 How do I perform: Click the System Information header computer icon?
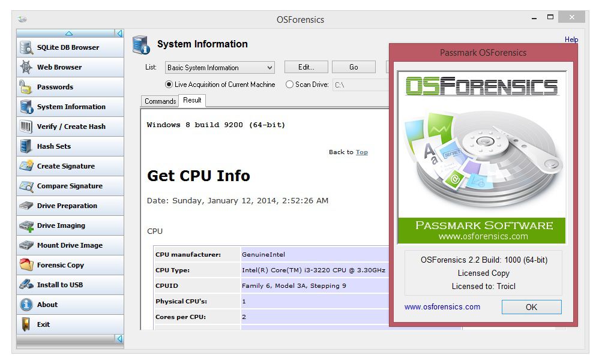[x=141, y=44]
